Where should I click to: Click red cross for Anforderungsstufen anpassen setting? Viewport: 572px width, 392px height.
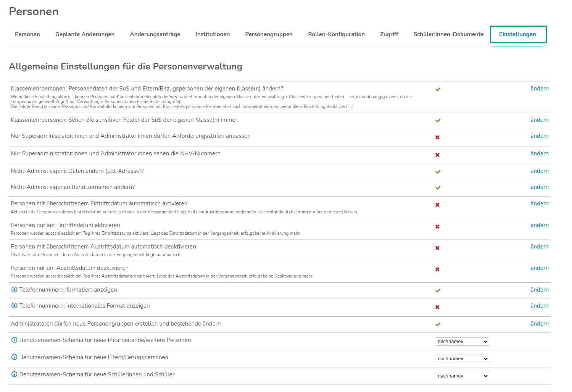point(438,137)
